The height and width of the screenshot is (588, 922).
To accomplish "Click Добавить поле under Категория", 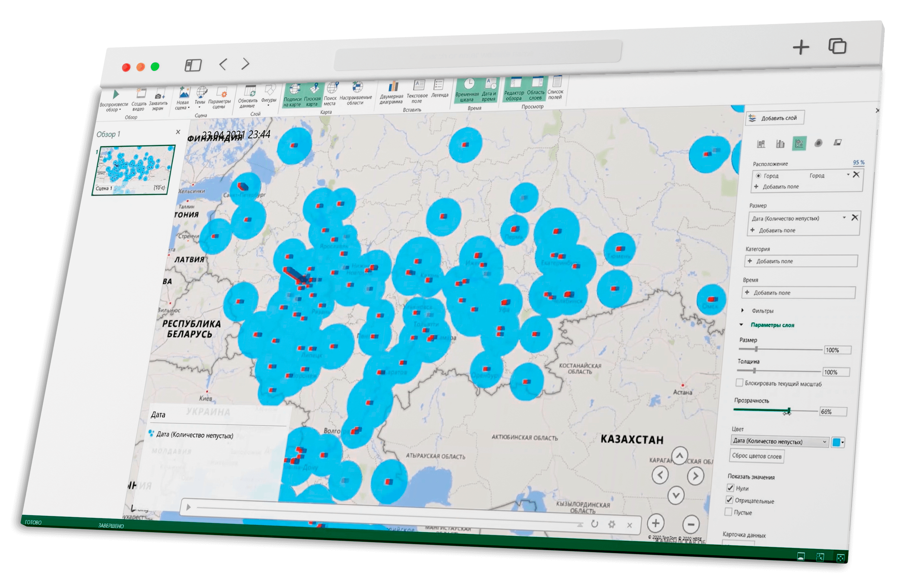I will [x=802, y=261].
